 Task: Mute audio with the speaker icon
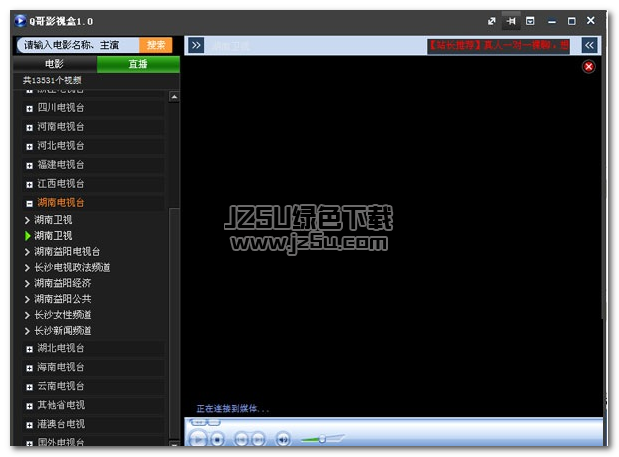pyautogui.click(x=283, y=439)
